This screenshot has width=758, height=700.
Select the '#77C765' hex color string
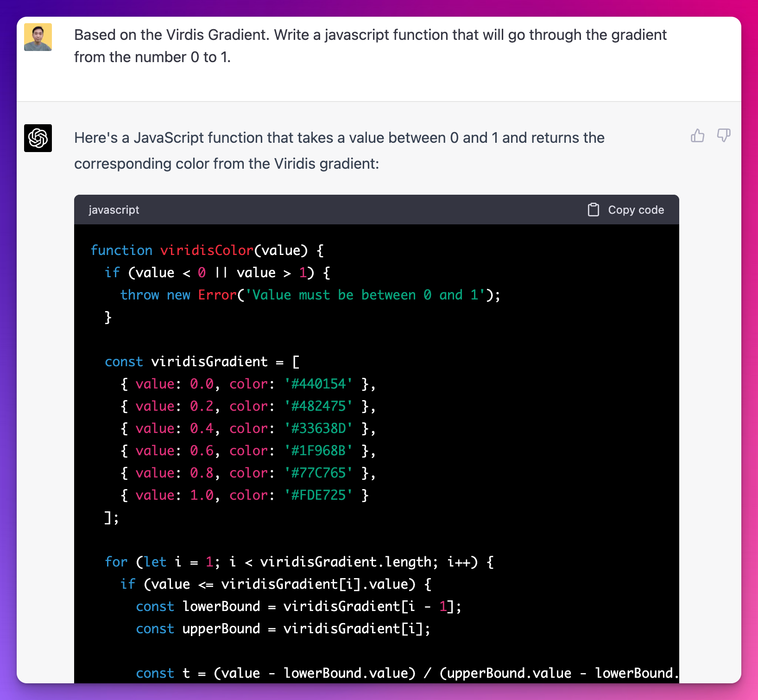tap(318, 473)
